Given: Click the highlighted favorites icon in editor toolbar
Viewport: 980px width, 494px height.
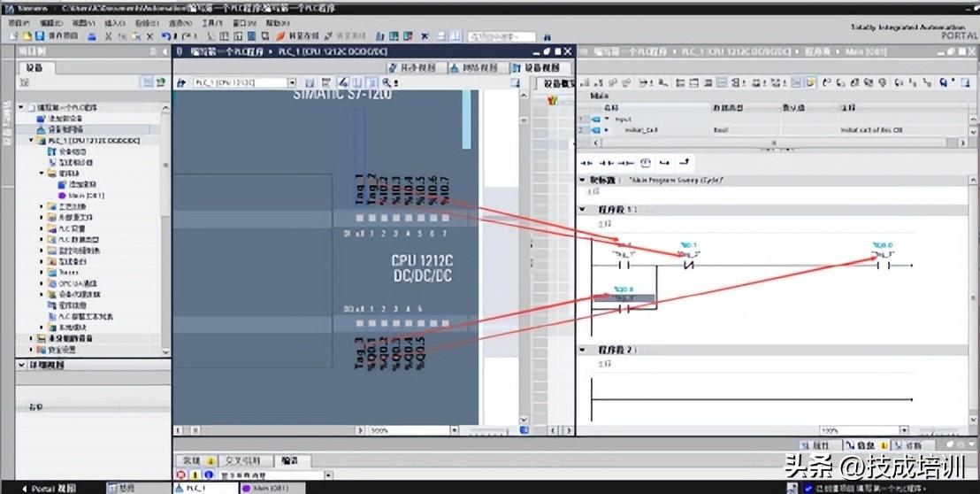Looking at the screenshot, I should (811, 82).
